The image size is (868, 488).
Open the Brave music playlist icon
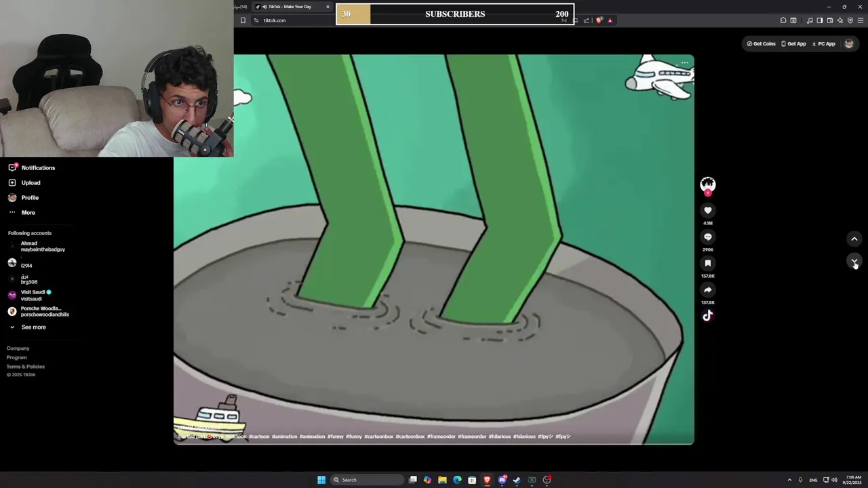click(x=810, y=20)
